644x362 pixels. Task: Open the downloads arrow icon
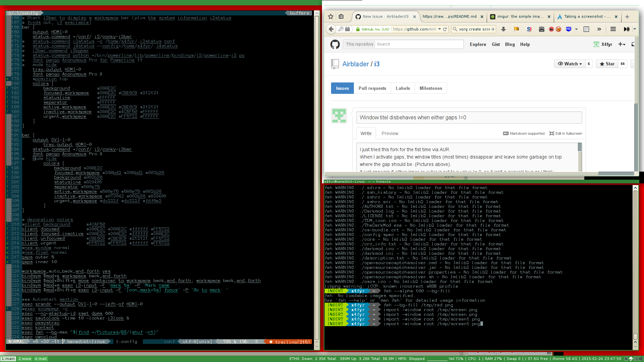click(x=503, y=29)
